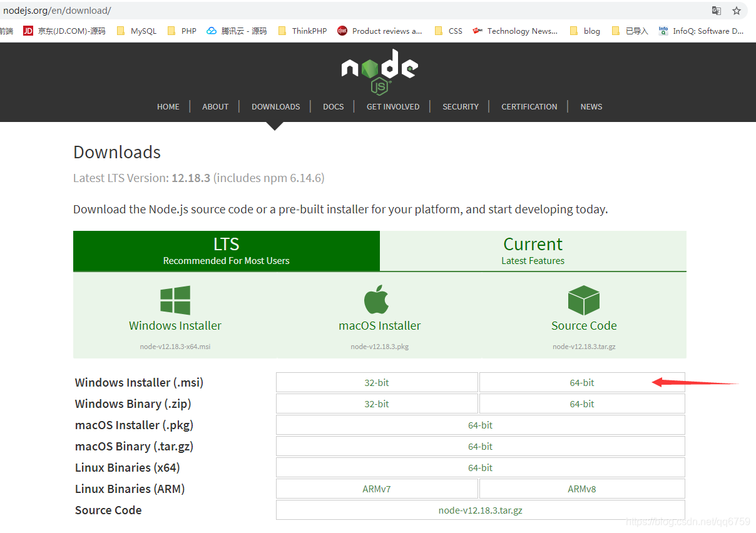Open the PHP bookmark folder
756x533 pixels.
(182, 31)
